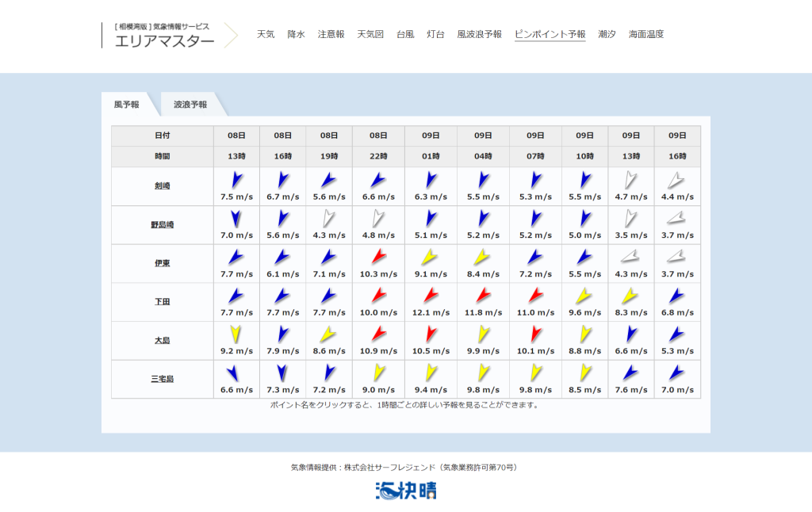View the 三宅島 detailed forecast
812x512 pixels.
(162, 379)
